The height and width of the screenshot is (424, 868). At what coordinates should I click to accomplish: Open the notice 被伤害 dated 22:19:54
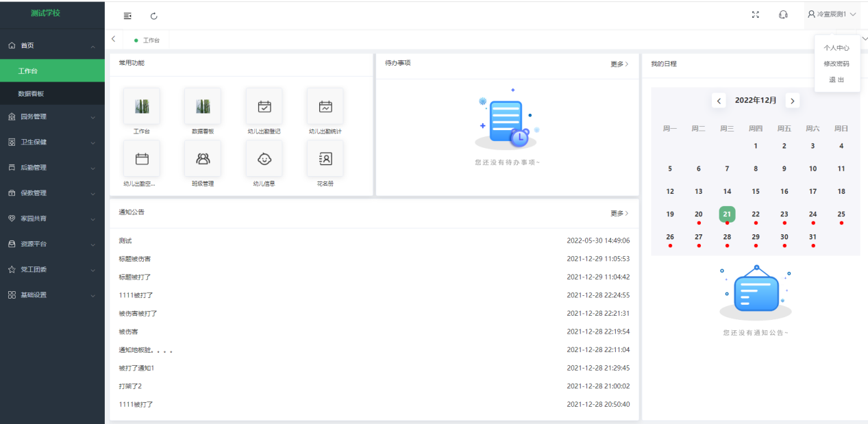(128, 332)
